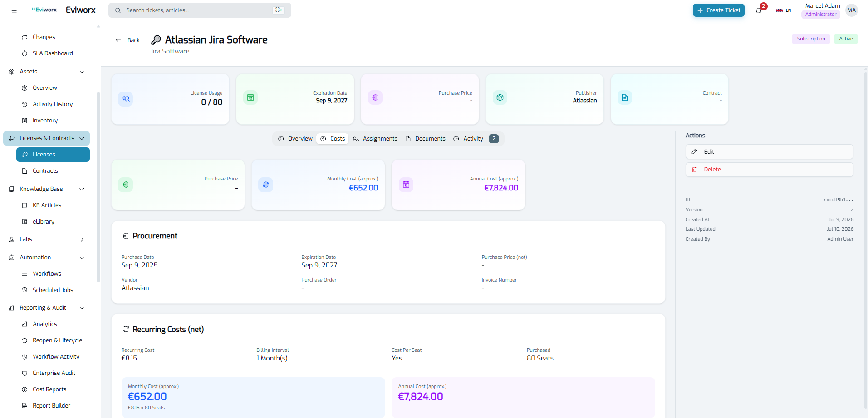
Task: Toggle the hamburger sidebar menu
Action: click(14, 10)
